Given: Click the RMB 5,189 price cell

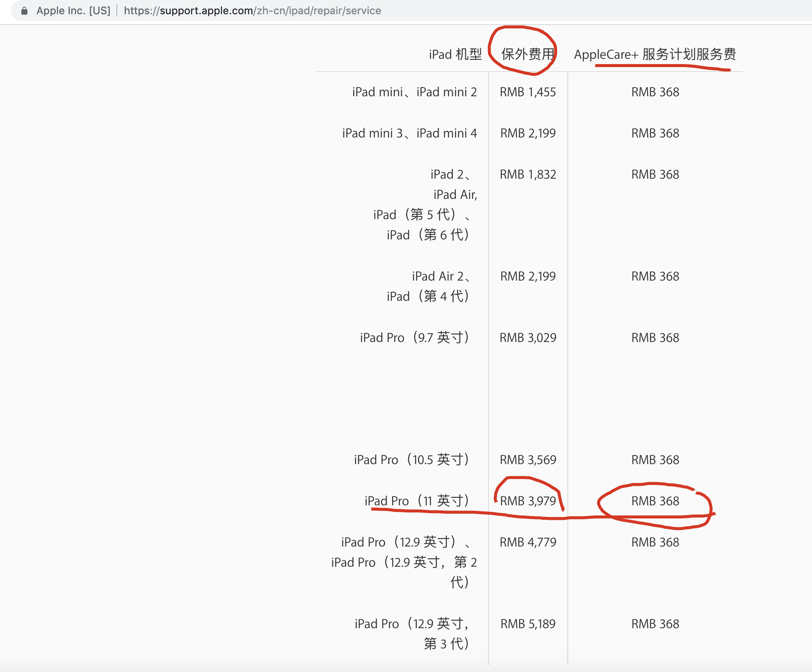Looking at the screenshot, I should 527,624.
